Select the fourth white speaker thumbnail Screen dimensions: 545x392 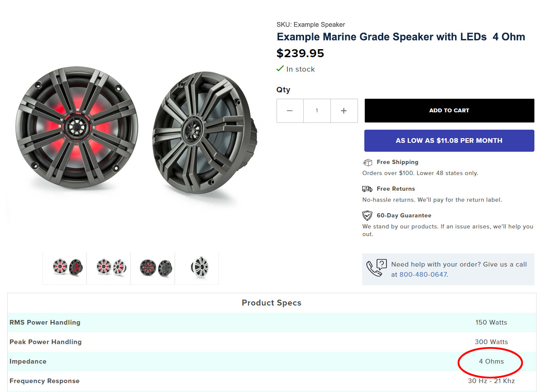[x=197, y=268]
